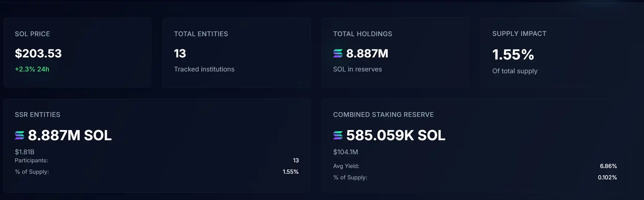
Task: Open the Total Entities card heading
Action: click(x=201, y=34)
